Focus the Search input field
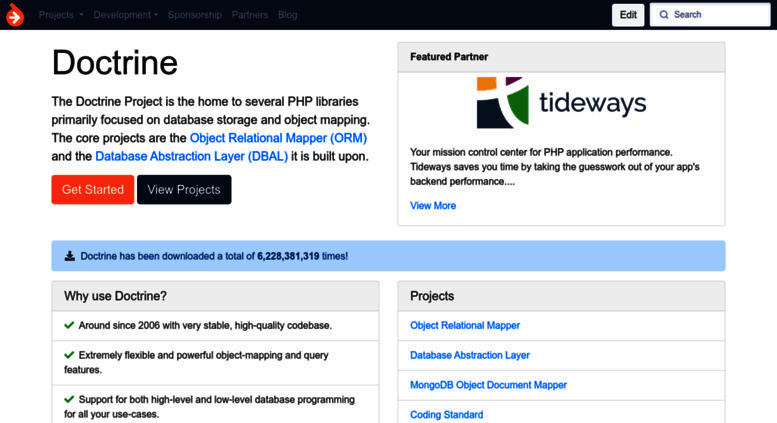 [x=710, y=15]
